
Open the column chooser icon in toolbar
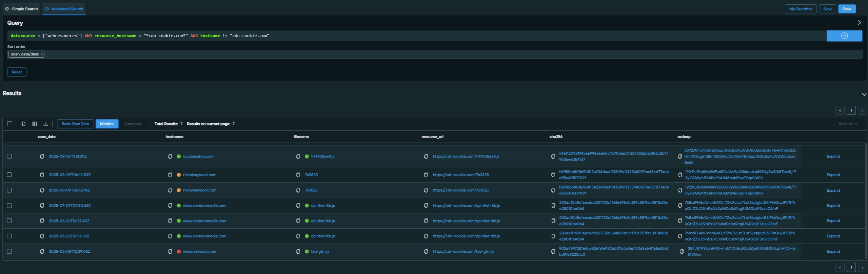(x=35, y=124)
